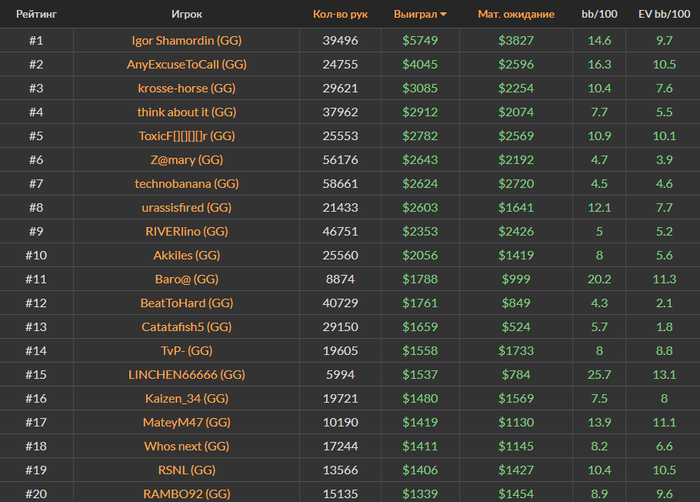Open krosse-horse (GG) player page
This screenshot has width=700, height=502.
pos(187,88)
